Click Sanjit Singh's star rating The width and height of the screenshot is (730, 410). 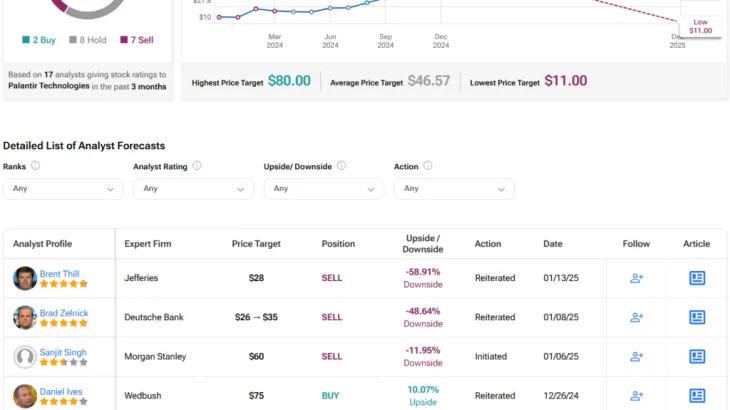64,363
